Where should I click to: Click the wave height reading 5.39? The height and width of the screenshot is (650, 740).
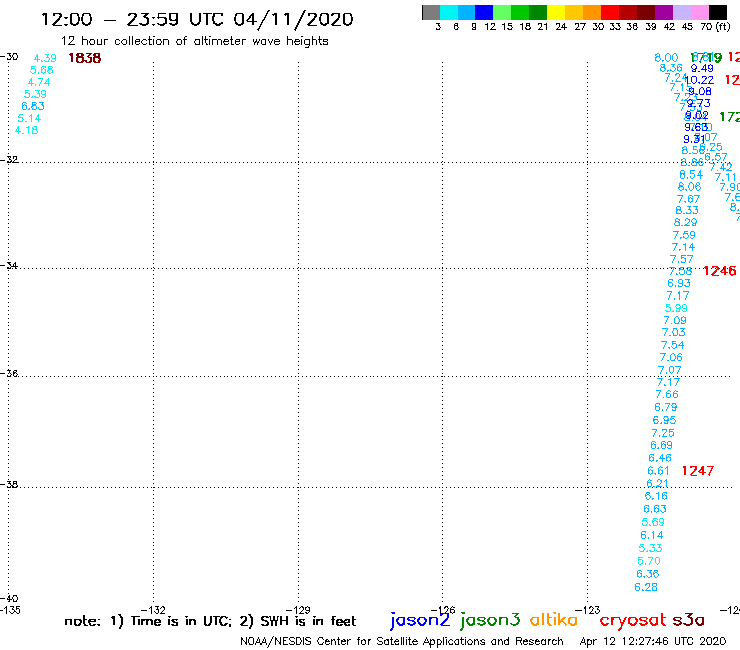[35, 94]
